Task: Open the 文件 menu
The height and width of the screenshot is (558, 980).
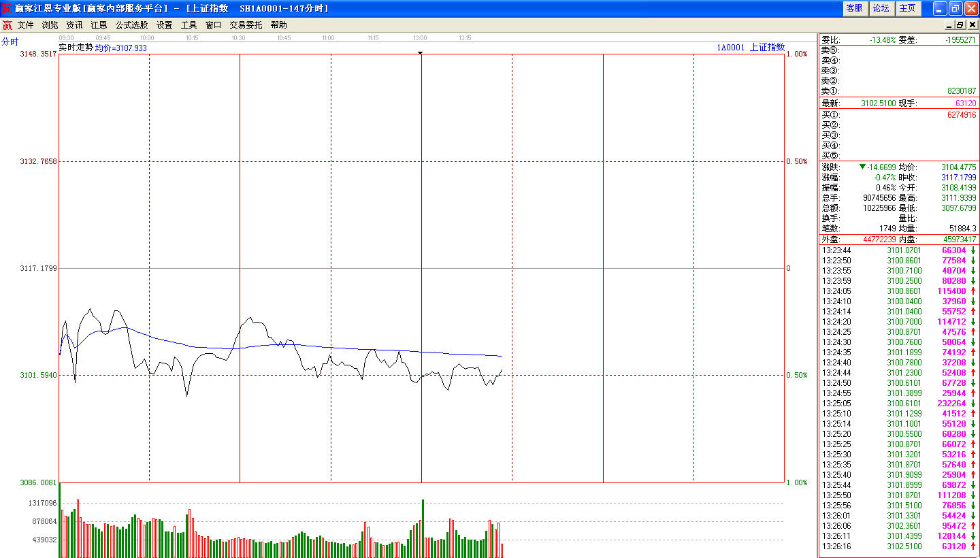Action: [25, 25]
